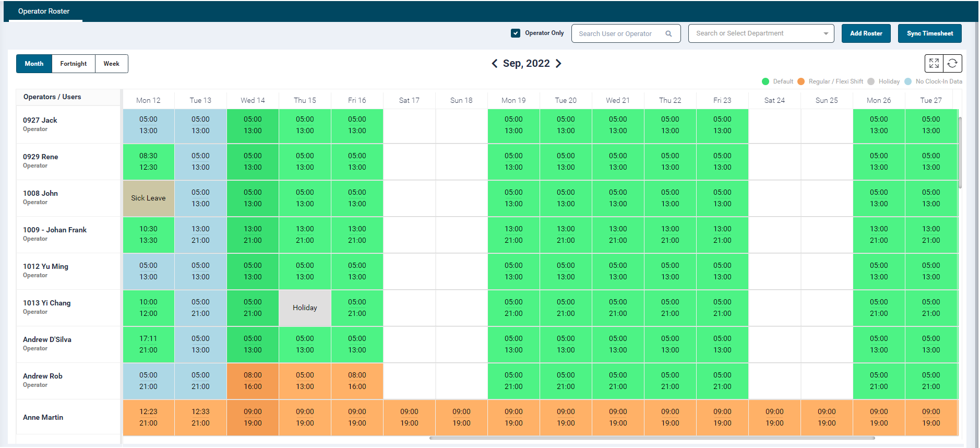Image resolution: width=980 pixels, height=448 pixels.
Task: Open John's Sick Leave cell on Mon 12
Action: pyautogui.click(x=148, y=198)
